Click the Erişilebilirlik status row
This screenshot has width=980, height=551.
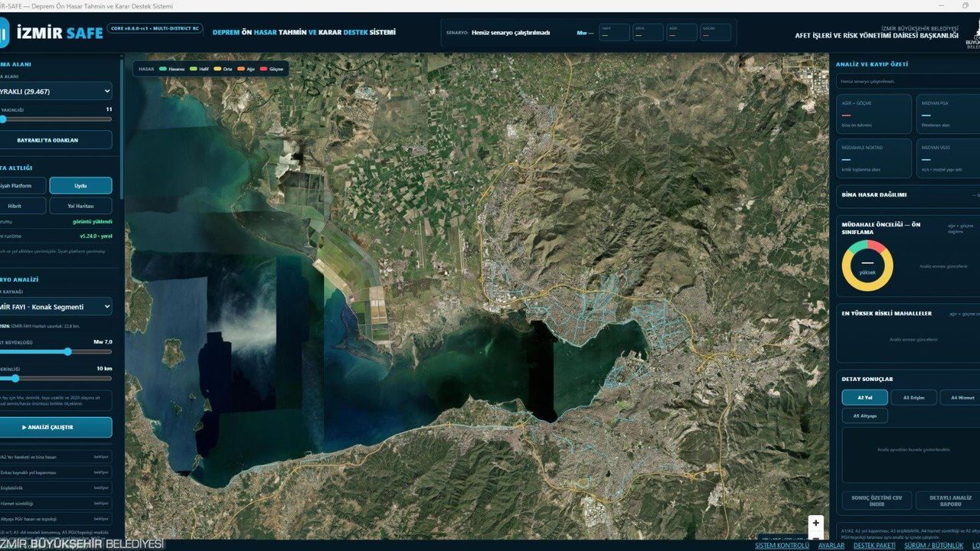[x=56, y=487]
